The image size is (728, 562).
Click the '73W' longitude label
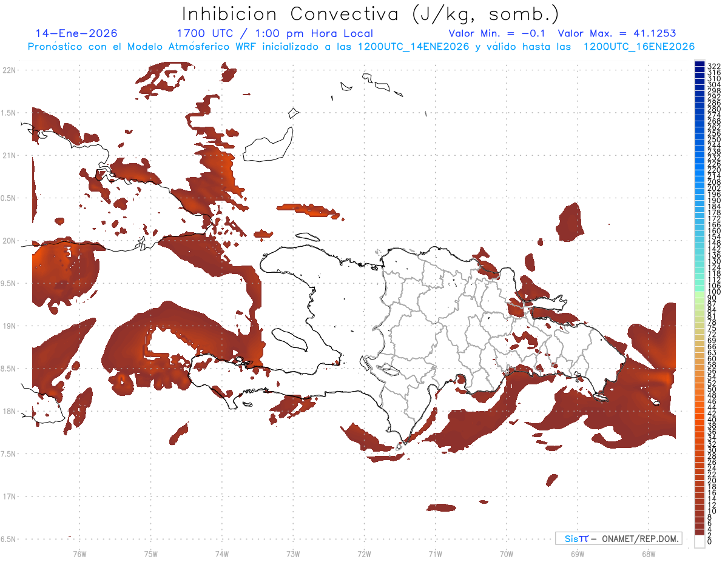(293, 554)
